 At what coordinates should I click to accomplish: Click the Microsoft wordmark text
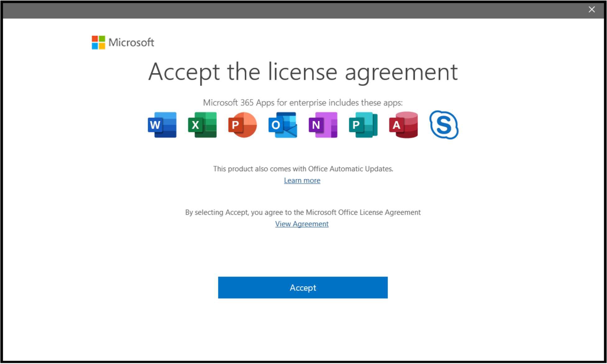[x=131, y=43]
